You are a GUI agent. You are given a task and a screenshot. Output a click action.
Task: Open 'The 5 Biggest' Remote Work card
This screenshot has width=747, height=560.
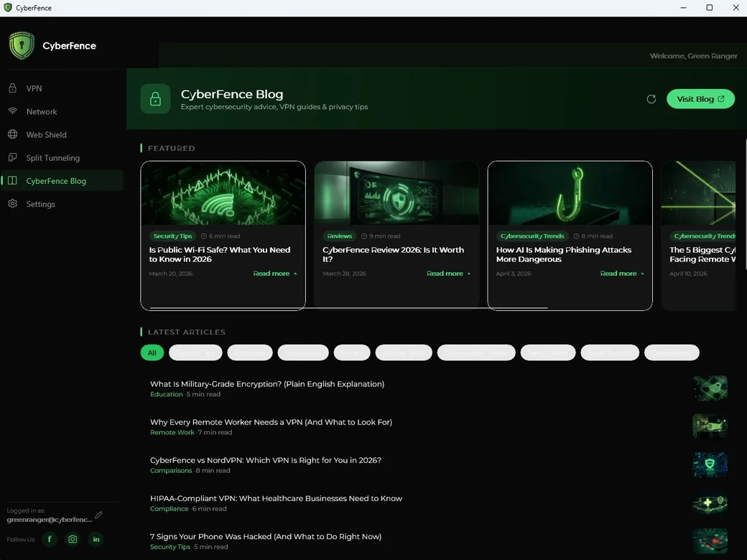[698, 235]
